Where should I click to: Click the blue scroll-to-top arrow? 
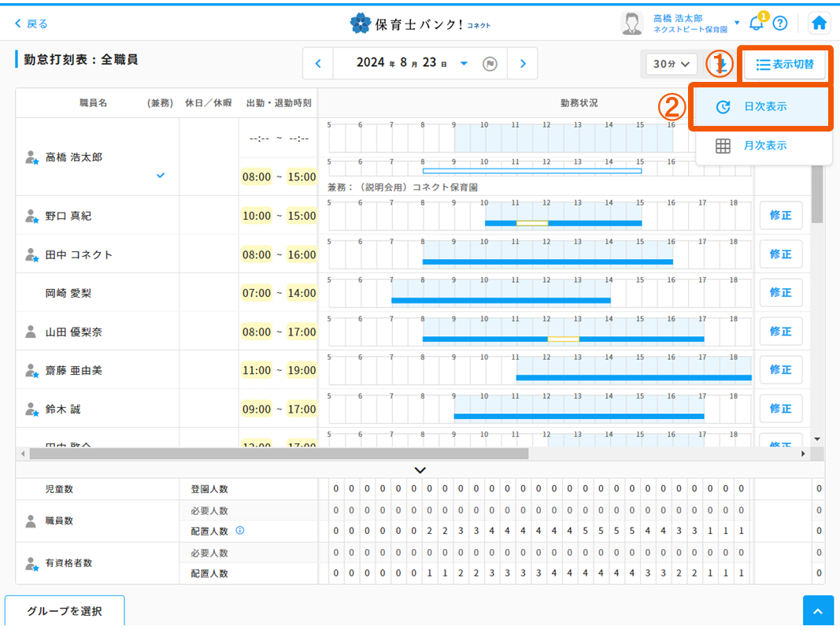[818, 610]
